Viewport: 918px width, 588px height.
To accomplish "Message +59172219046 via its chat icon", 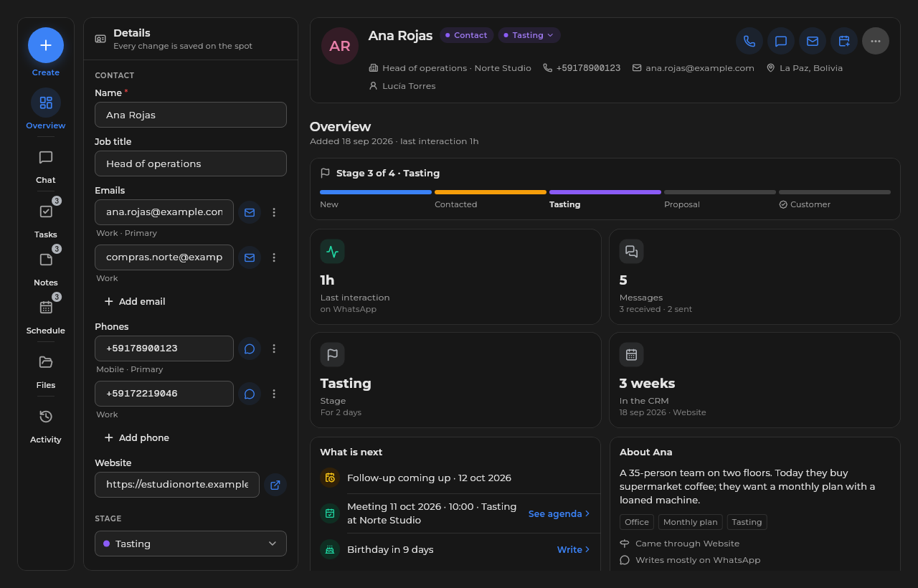I will tap(250, 394).
